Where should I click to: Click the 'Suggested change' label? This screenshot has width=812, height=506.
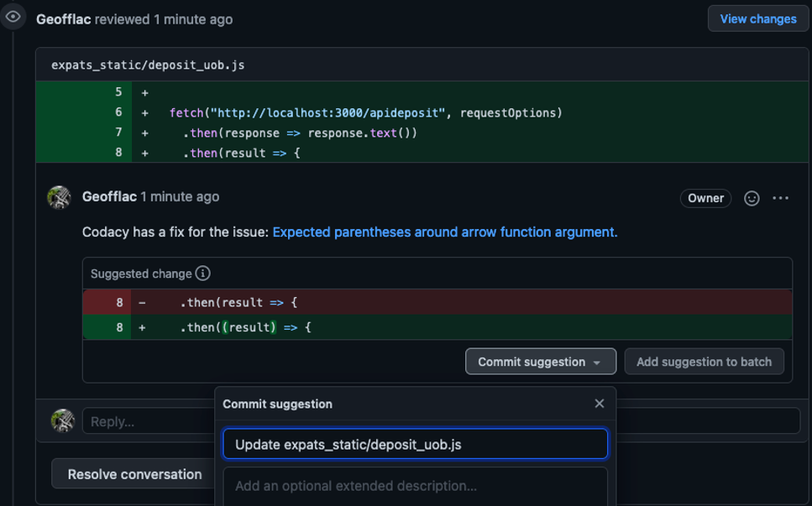pos(141,274)
